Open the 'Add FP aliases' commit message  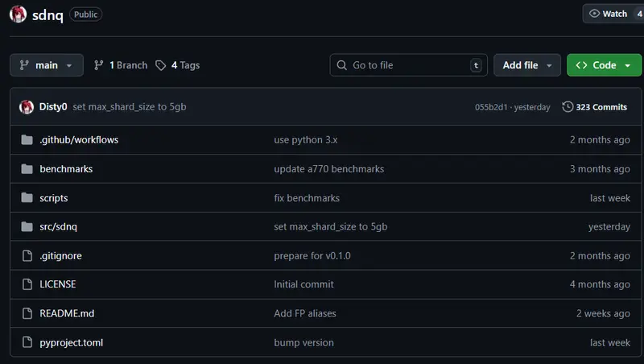305,313
